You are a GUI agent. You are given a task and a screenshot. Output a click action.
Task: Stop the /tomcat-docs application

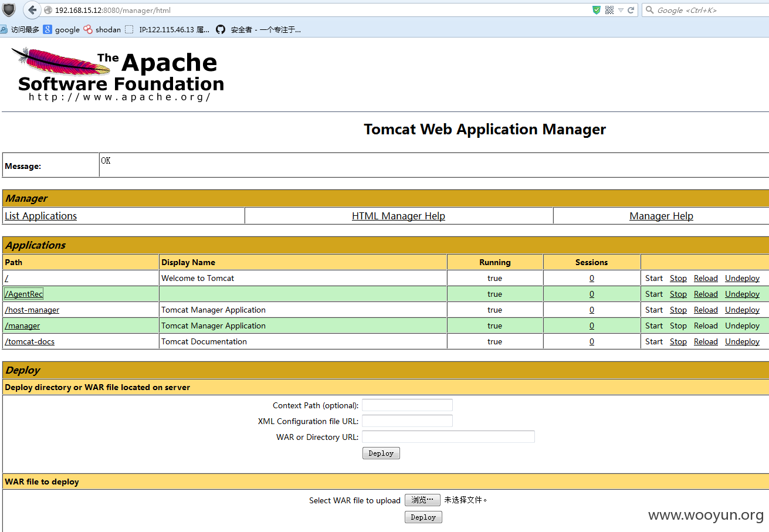[678, 341]
